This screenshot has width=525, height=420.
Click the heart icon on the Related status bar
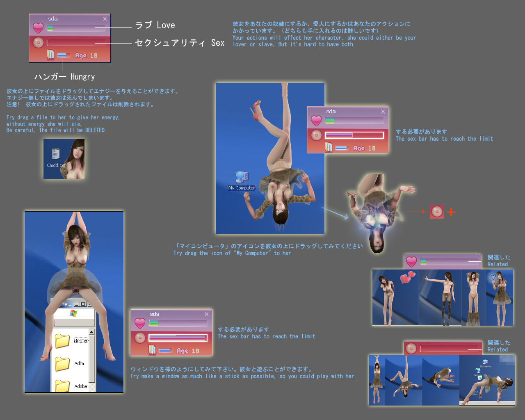tap(411, 261)
